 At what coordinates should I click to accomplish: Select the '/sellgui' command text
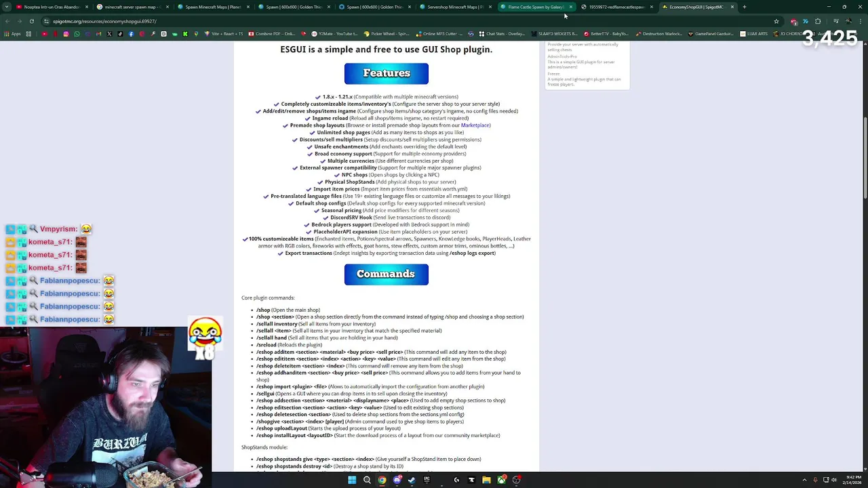click(265, 394)
